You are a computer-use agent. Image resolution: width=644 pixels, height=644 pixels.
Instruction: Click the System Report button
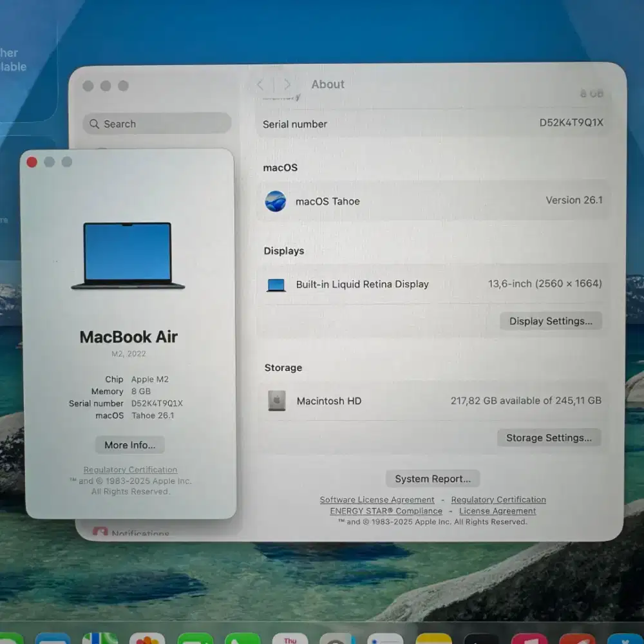432,478
